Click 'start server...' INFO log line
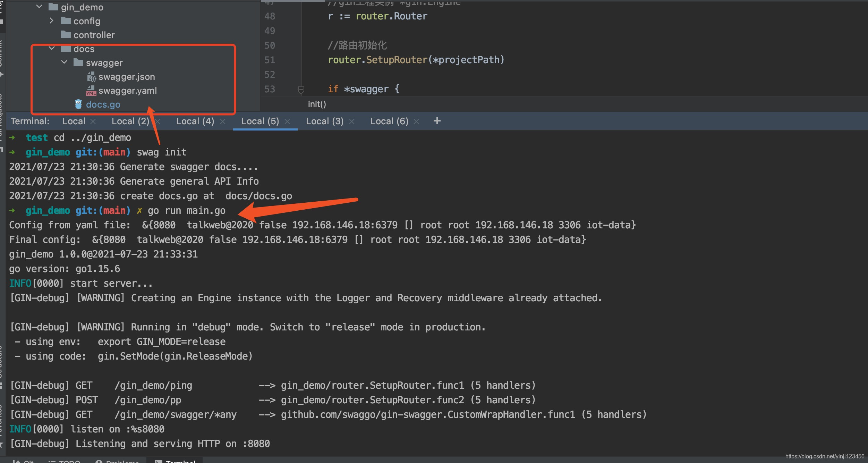 click(81, 284)
